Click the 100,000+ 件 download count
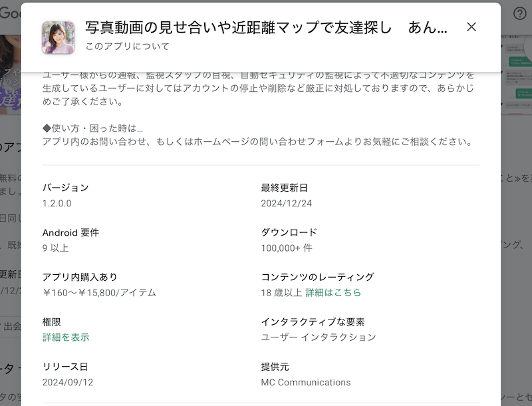Image resolution: width=532 pixels, height=406 pixels. 287,248
